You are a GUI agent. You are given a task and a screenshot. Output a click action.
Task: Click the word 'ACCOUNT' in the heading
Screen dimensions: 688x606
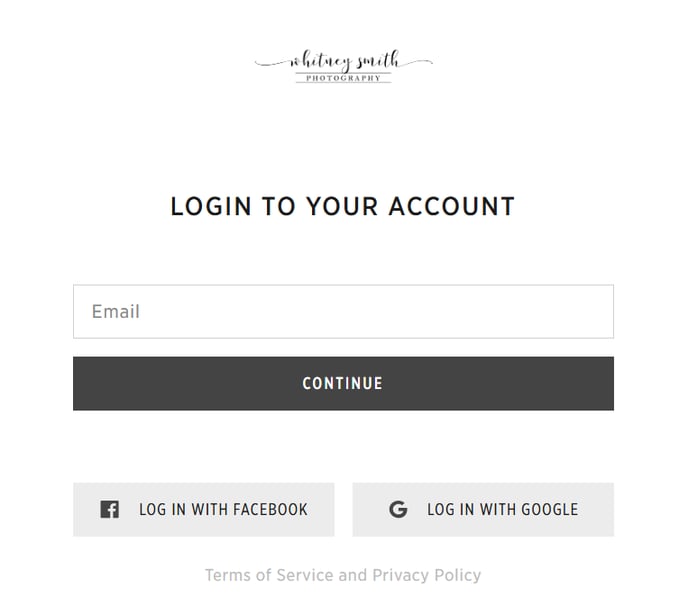[x=452, y=206]
